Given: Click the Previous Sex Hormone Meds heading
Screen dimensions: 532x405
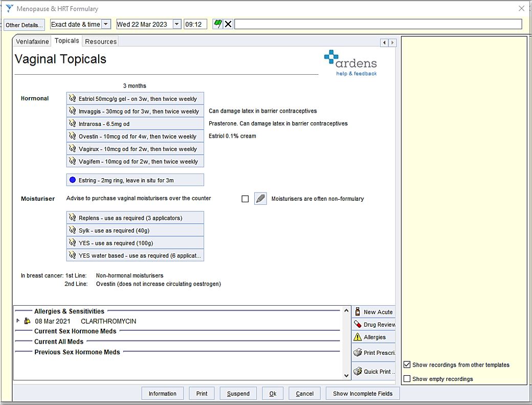Looking at the screenshot, I should coord(77,352).
